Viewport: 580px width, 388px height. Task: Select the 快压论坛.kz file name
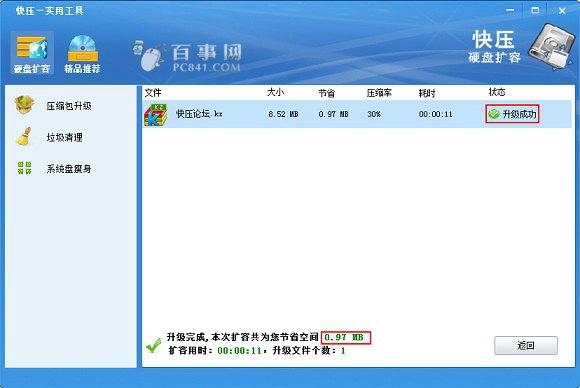point(199,114)
